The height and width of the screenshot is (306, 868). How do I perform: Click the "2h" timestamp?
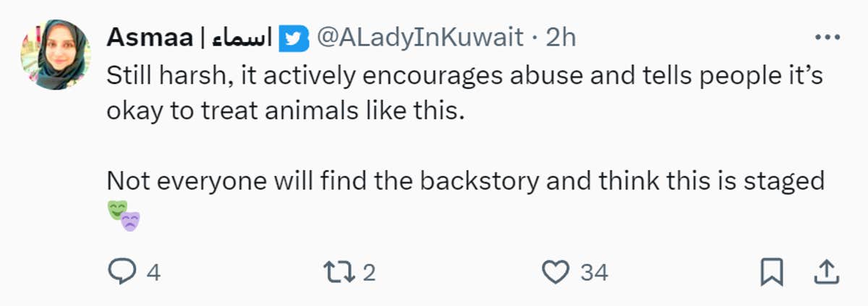(x=561, y=38)
